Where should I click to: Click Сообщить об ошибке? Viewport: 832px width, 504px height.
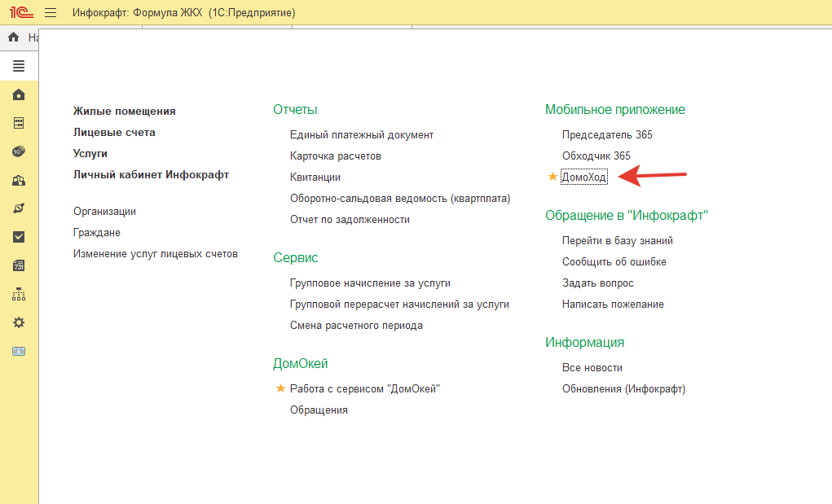click(614, 261)
